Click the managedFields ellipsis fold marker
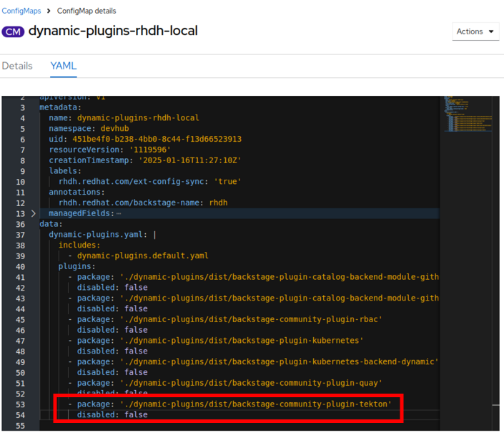This screenshot has height=433, width=504. point(119,213)
